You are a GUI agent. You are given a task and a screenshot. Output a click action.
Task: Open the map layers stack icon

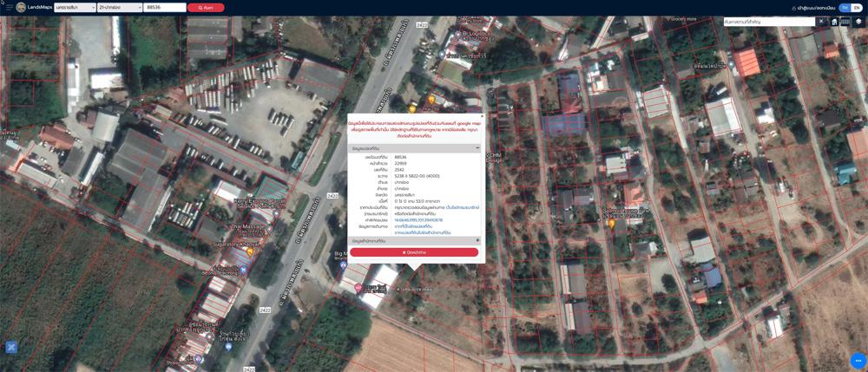(x=858, y=22)
